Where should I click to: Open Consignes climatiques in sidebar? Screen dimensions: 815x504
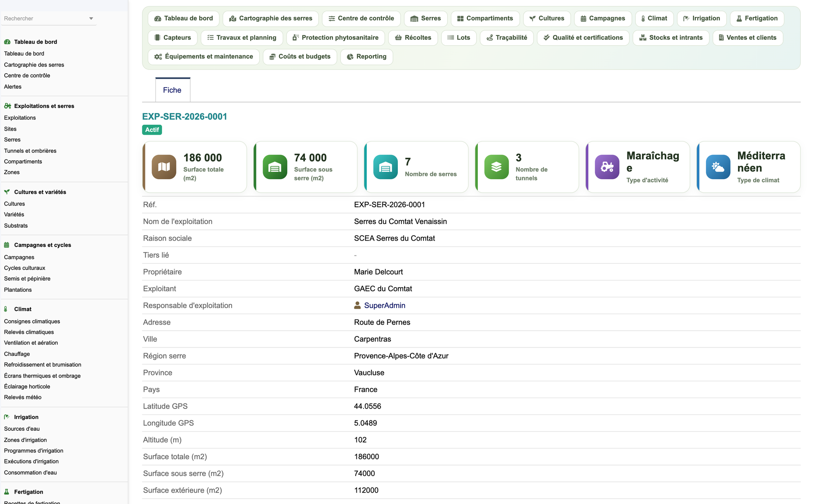click(x=32, y=321)
